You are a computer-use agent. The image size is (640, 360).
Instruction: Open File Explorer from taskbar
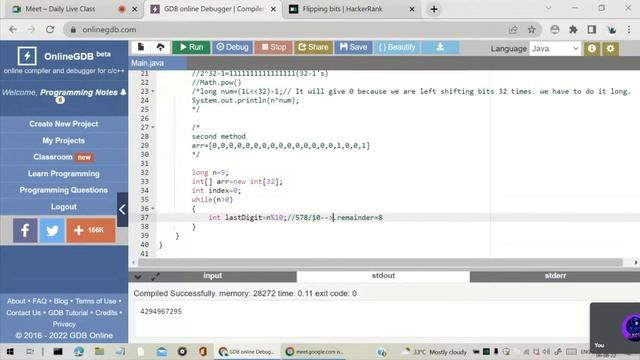coord(99,351)
